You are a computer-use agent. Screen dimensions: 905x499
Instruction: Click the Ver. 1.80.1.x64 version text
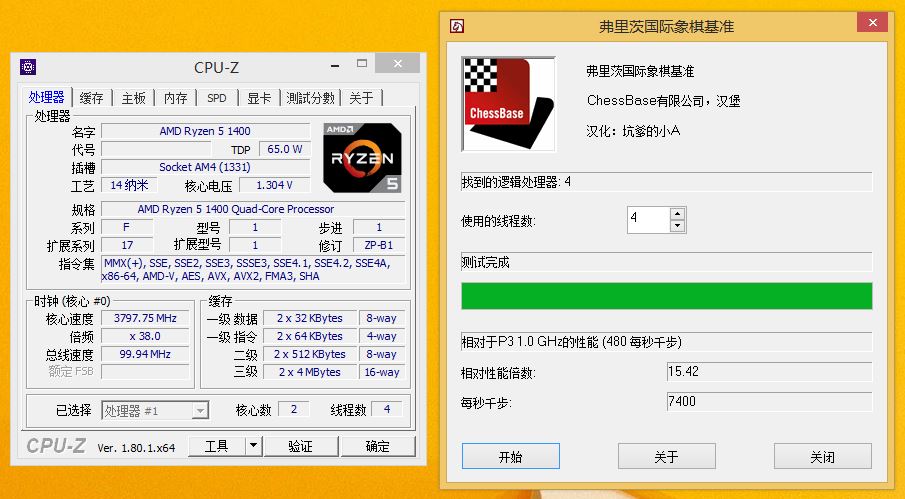tap(136, 448)
